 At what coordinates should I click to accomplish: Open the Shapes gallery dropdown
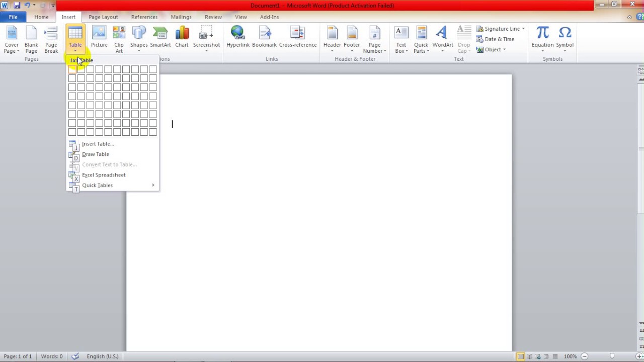[x=139, y=39]
